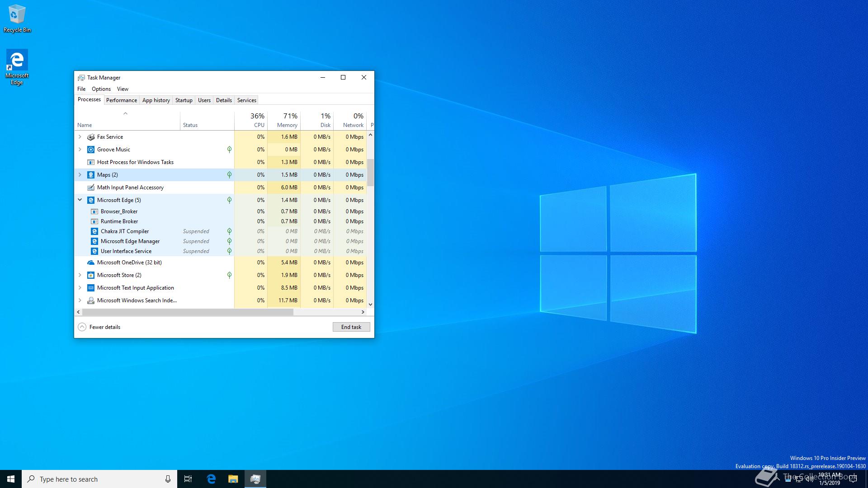Click the Microsoft Windows Search Indexer icon
Image resolution: width=868 pixels, height=488 pixels.
[91, 300]
